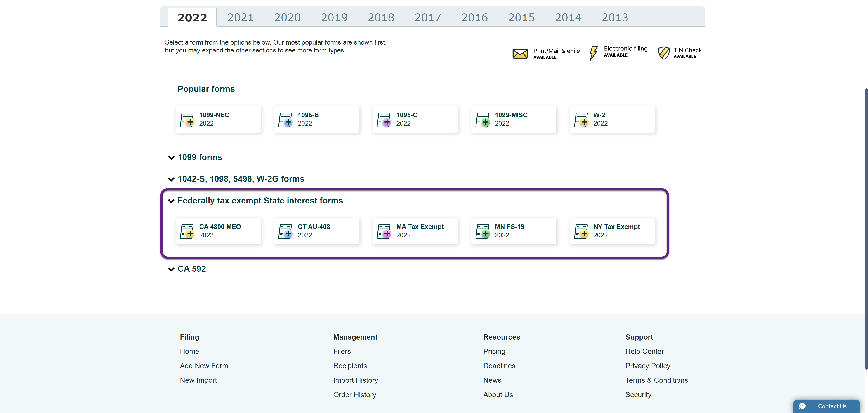Select the MA Tax Exempt 2022 card
This screenshot has height=413, width=868.
(x=415, y=231)
